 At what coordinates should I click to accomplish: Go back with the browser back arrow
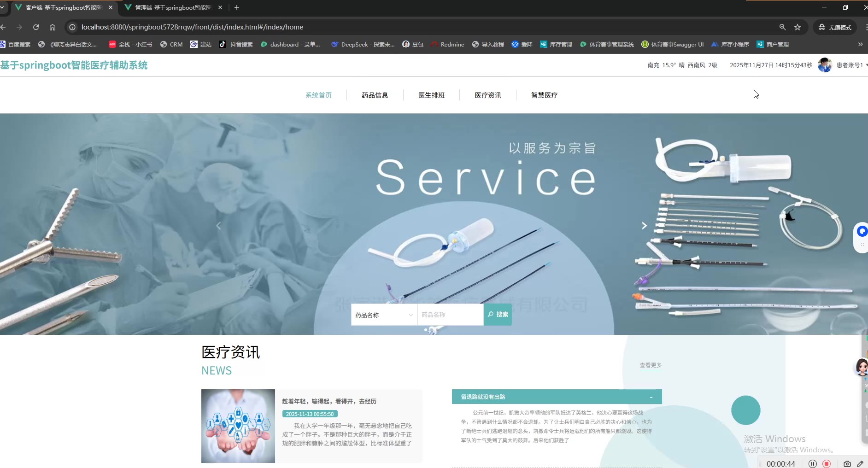point(3,27)
